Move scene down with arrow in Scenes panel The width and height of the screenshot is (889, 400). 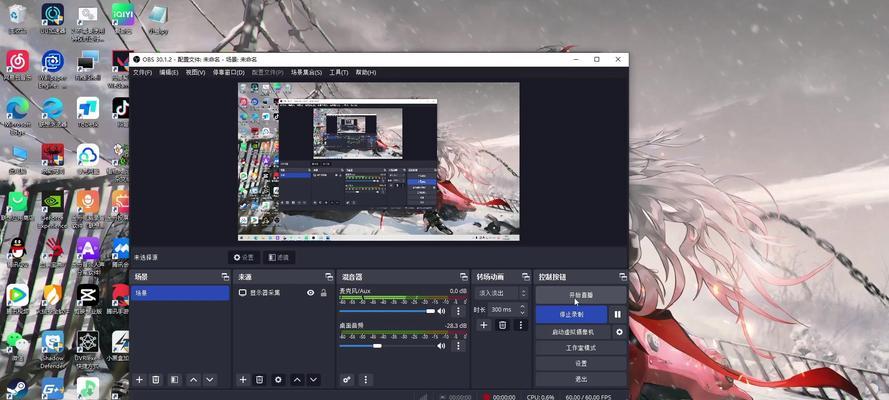210,380
